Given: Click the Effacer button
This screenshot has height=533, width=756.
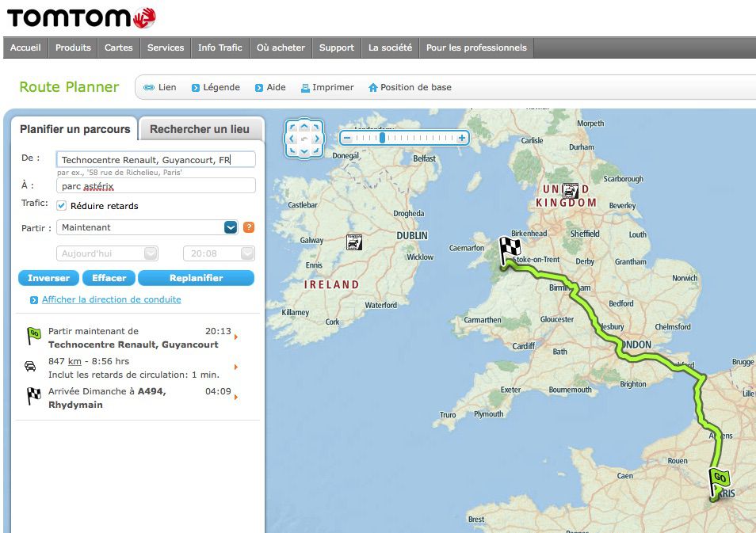Looking at the screenshot, I should pos(109,278).
